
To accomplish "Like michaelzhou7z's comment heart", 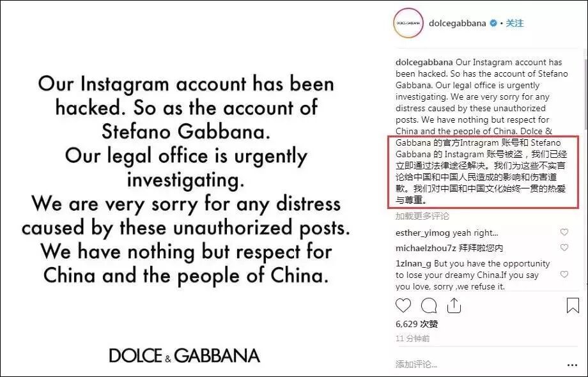I will point(564,247).
